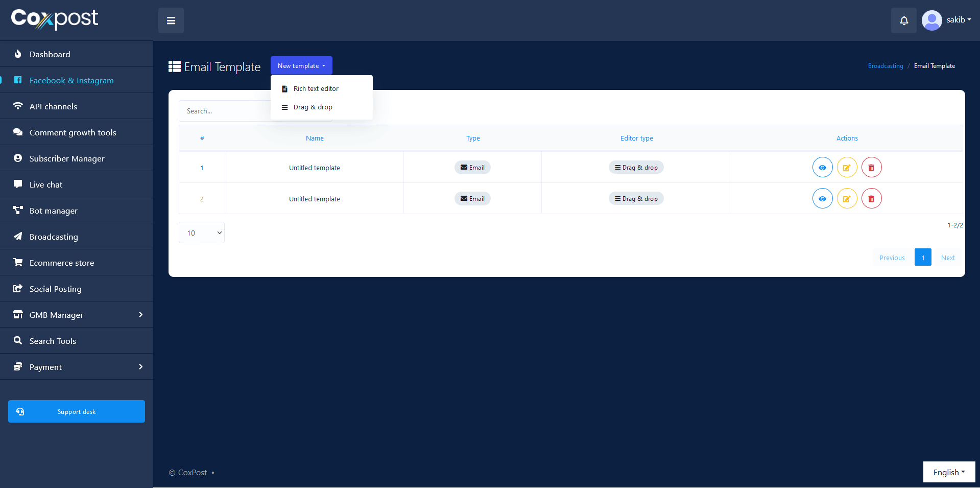Delete the template in row 2
Screen dimensions: 980x488
tap(871, 198)
